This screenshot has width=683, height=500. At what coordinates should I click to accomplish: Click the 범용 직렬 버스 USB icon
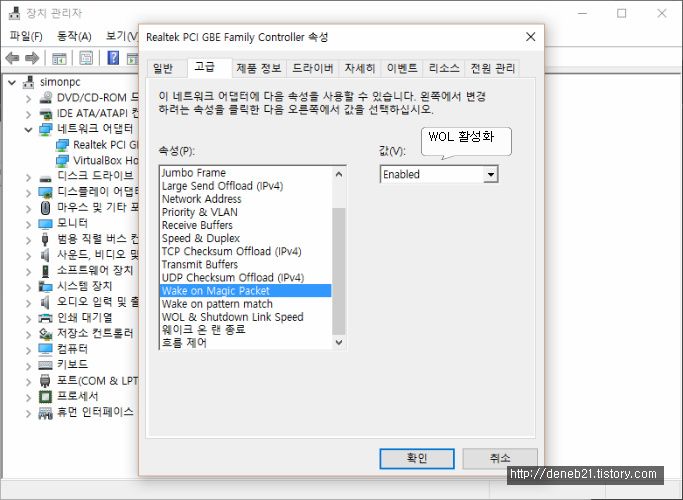click(x=45, y=239)
